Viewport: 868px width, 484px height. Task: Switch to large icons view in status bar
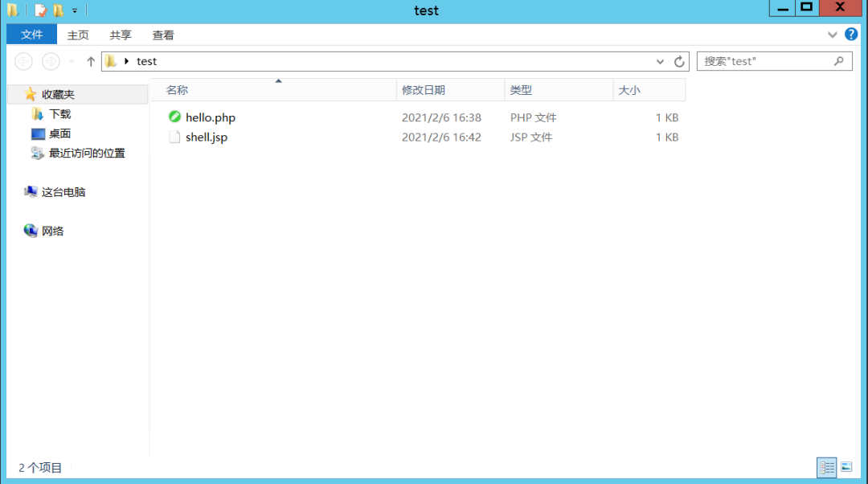click(x=846, y=467)
